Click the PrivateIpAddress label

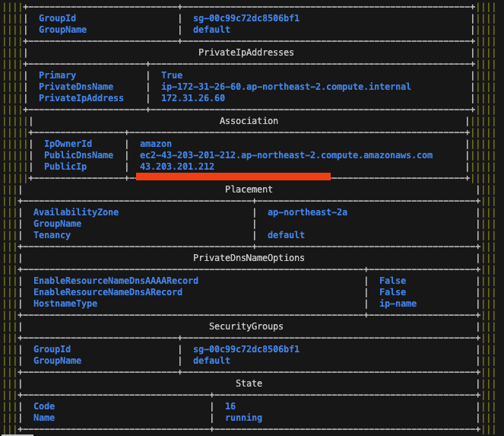point(81,98)
